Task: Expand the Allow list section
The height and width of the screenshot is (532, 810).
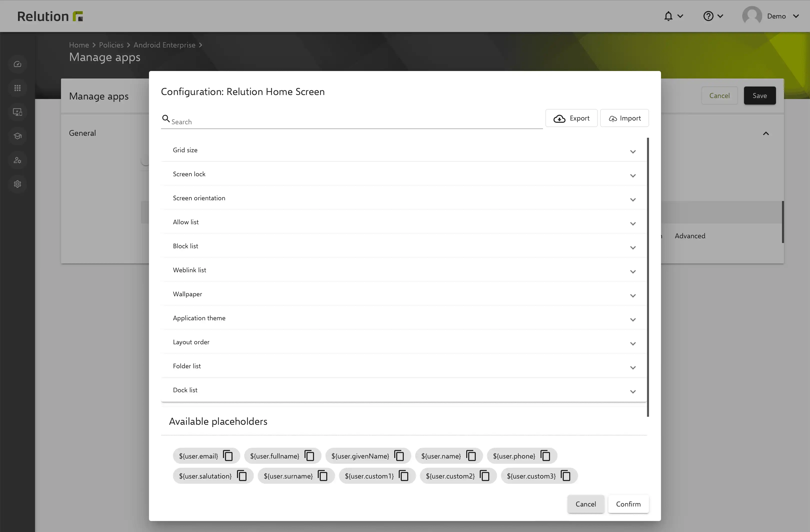Action: [x=404, y=222]
